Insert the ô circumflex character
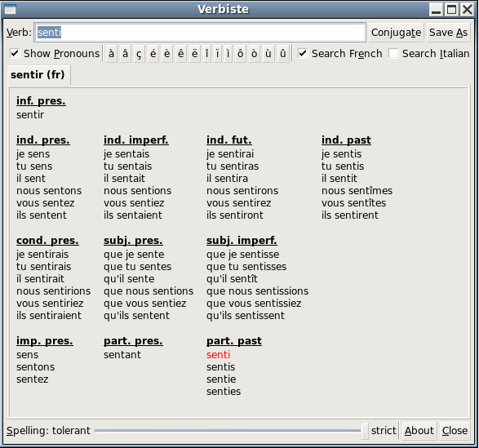 241,54
